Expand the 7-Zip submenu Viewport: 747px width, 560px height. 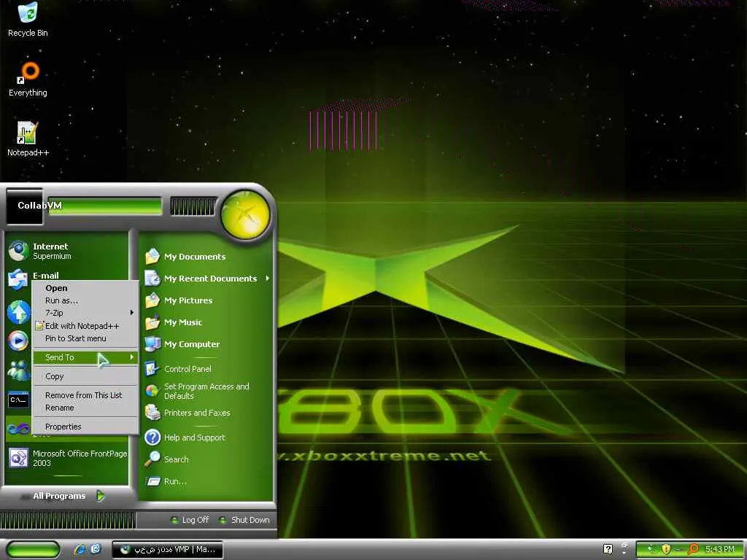tap(85, 313)
